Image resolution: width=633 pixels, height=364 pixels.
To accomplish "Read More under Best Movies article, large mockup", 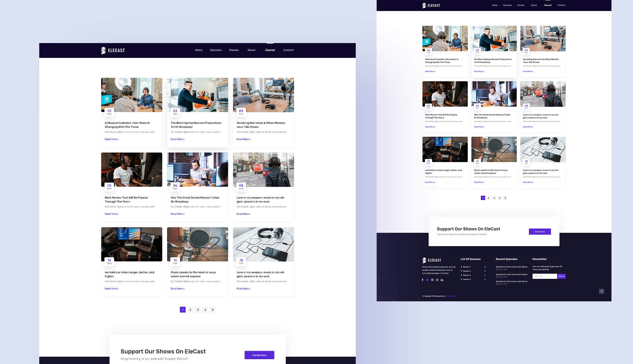I will pos(111,214).
